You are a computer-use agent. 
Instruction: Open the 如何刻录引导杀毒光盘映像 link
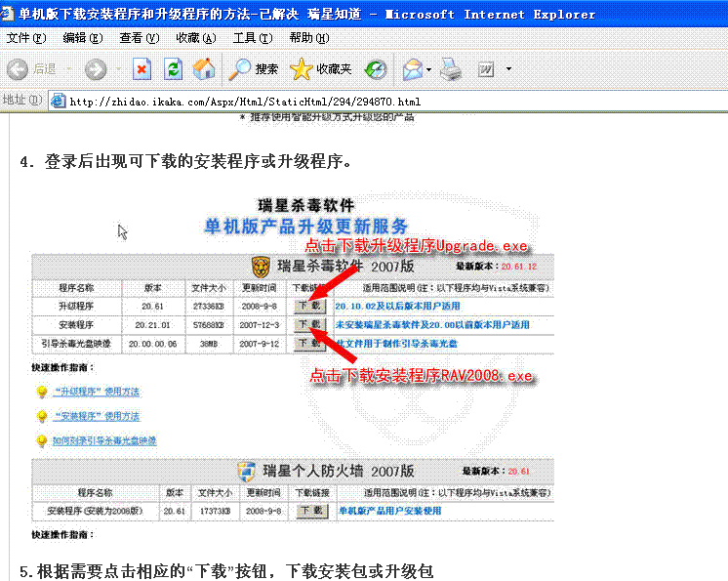104,440
